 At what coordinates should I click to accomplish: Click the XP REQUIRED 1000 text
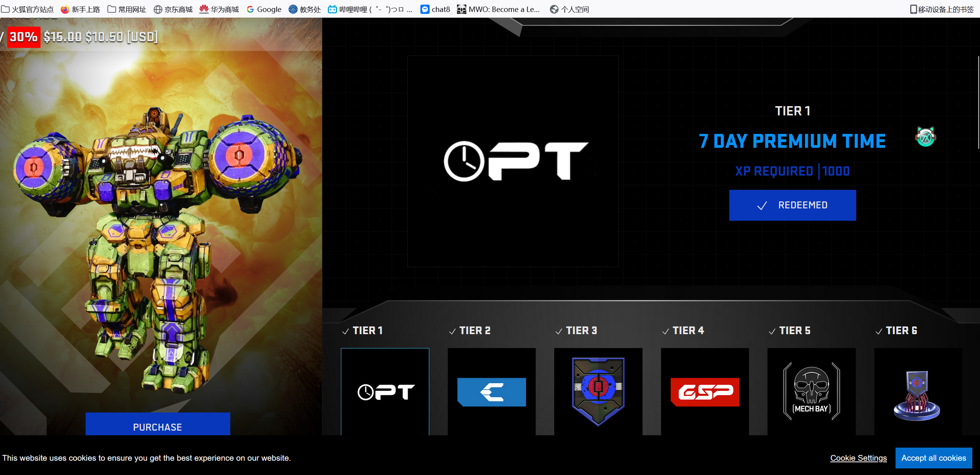[x=792, y=171]
